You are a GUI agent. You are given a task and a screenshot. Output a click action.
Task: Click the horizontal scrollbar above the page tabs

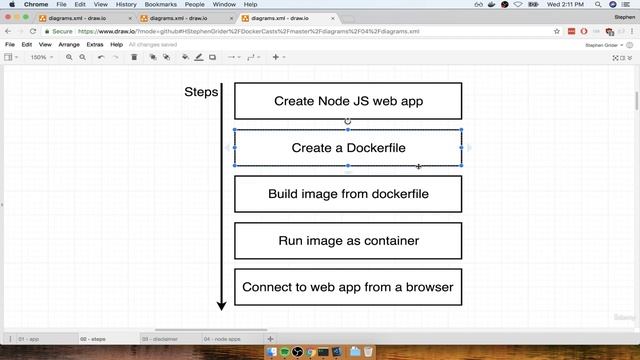coord(211,330)
